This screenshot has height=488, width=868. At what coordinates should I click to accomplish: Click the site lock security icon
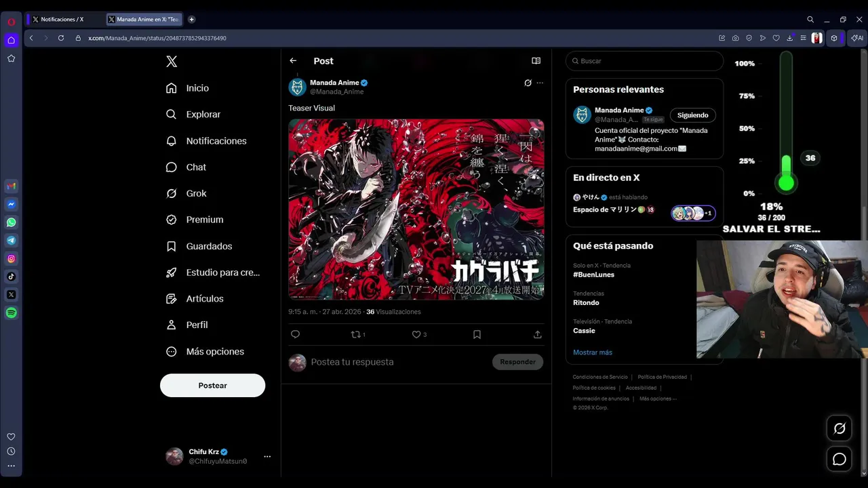pos(78,38)
